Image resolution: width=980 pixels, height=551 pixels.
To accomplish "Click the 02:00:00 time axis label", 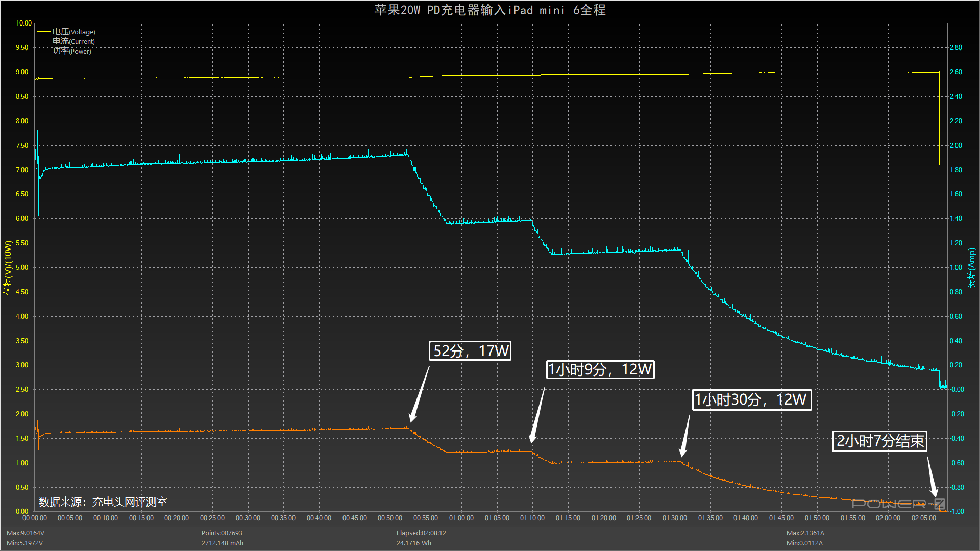I will [888, 518].
